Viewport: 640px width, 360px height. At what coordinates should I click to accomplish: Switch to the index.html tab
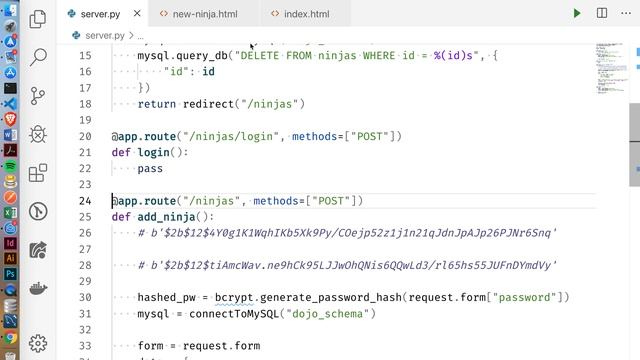tap(306, 14)
